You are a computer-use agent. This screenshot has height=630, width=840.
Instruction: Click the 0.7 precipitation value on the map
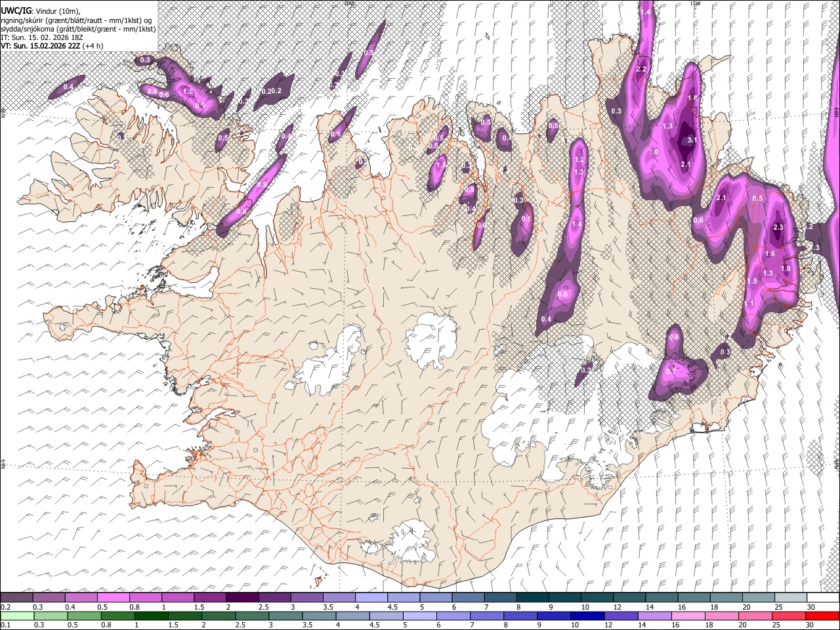point(670,371)
